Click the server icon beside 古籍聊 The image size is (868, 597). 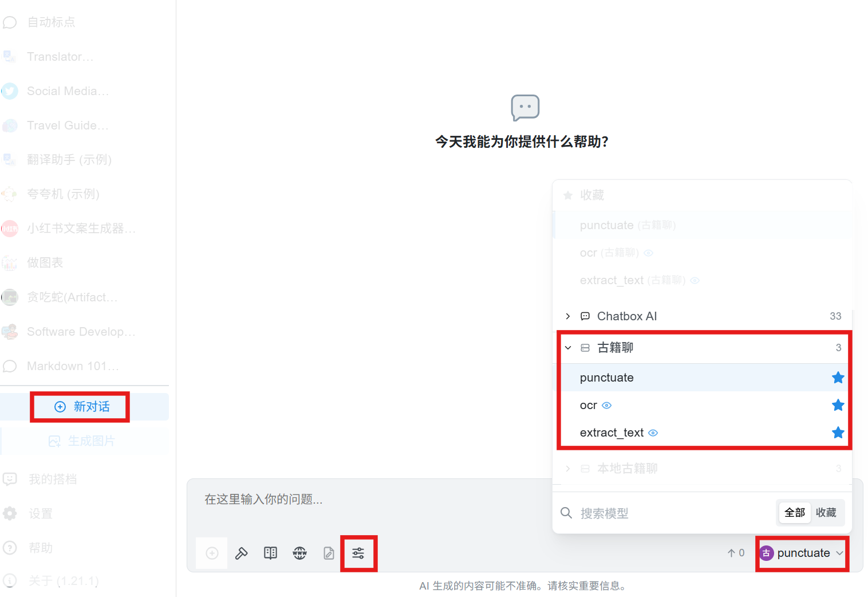click(585, 348)
